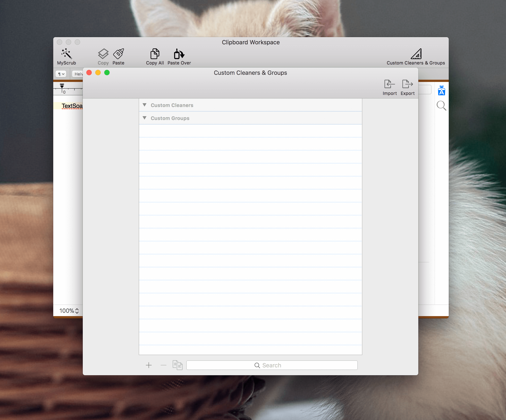Click the magnifying glass icon in the sidebar

click(x=441, y=106)
